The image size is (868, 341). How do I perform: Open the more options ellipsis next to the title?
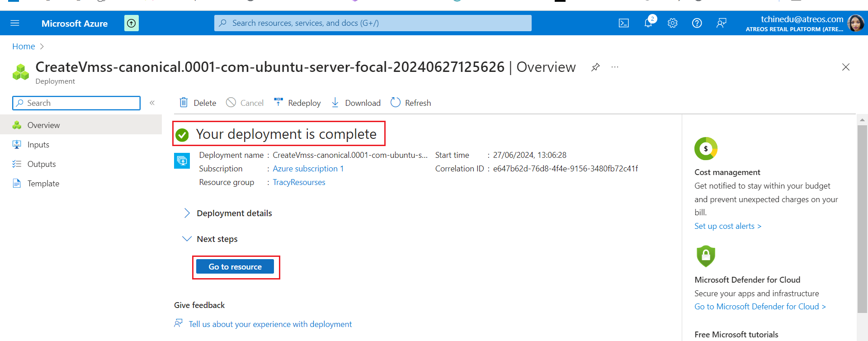pyautogui.click(x=615, y=67)
